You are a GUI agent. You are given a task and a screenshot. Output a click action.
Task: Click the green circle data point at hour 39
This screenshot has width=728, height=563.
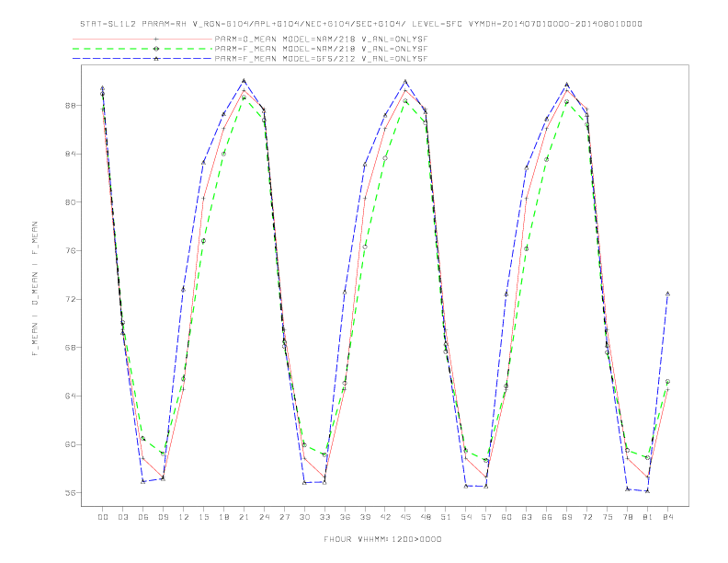pos(365,247)
